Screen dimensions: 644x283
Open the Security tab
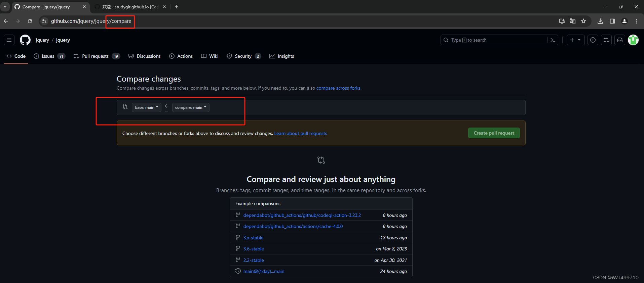coord(244,56)
